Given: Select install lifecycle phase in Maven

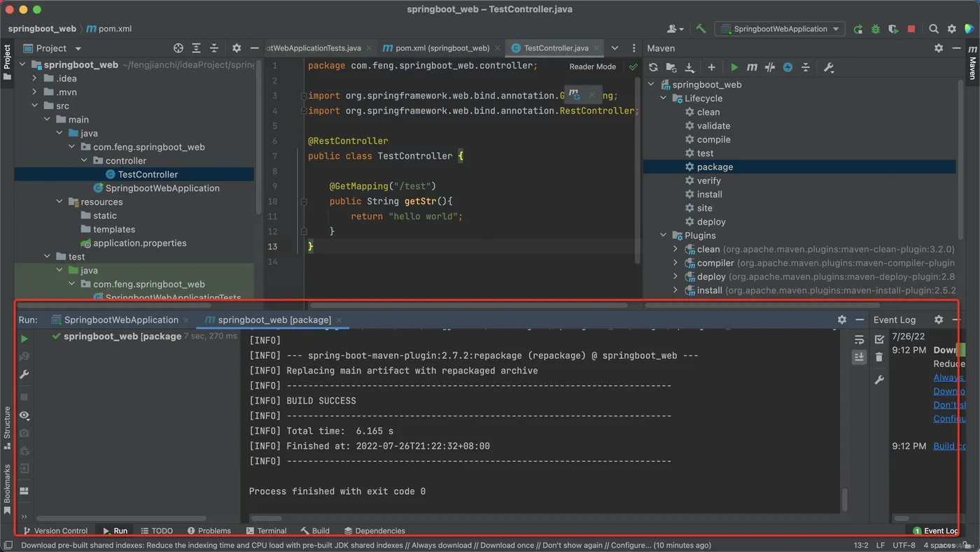Looking at the screenshot, I should [709, 194].
